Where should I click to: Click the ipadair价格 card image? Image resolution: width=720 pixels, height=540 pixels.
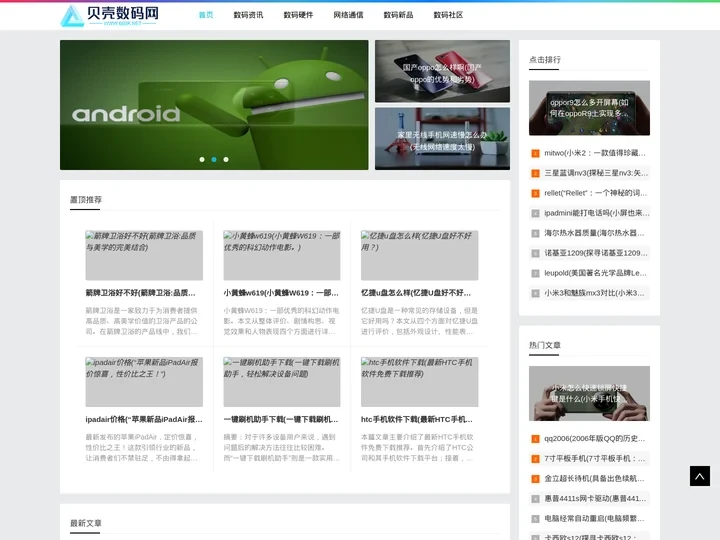click(x=144, y=382)
